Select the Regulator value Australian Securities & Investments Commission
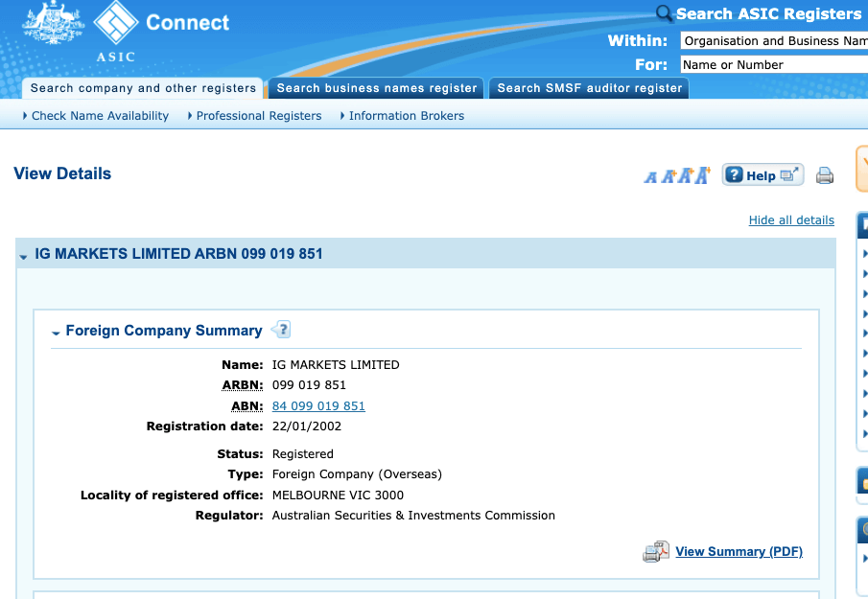 click(x=413, y=516)
